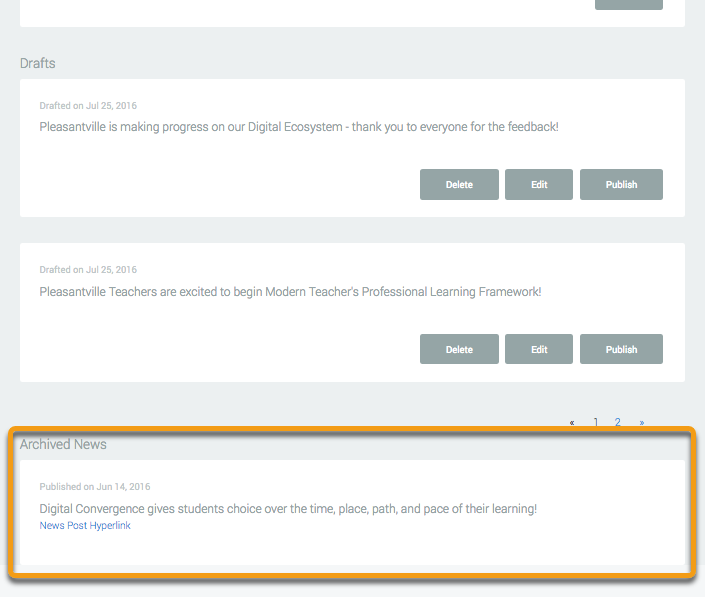Delete the Digital Ecosystem draft
Viewport: 705px width, 597px height.
coord(459,184)
